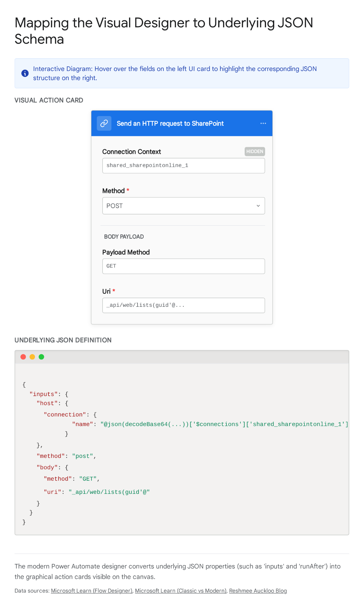Visit the Reshmee Auckloo Blog link
Viewport: 364px width, 609px height.
(x=258, y=591)
